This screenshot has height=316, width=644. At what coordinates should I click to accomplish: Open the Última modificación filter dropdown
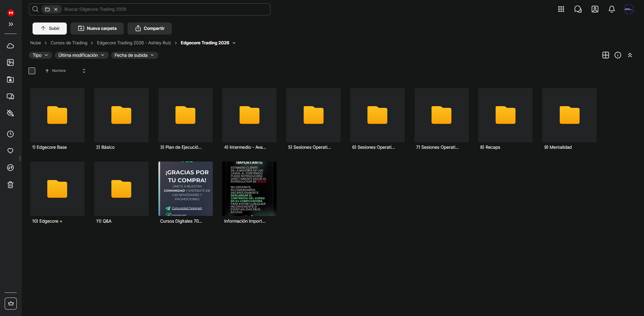tap(82, 55)
